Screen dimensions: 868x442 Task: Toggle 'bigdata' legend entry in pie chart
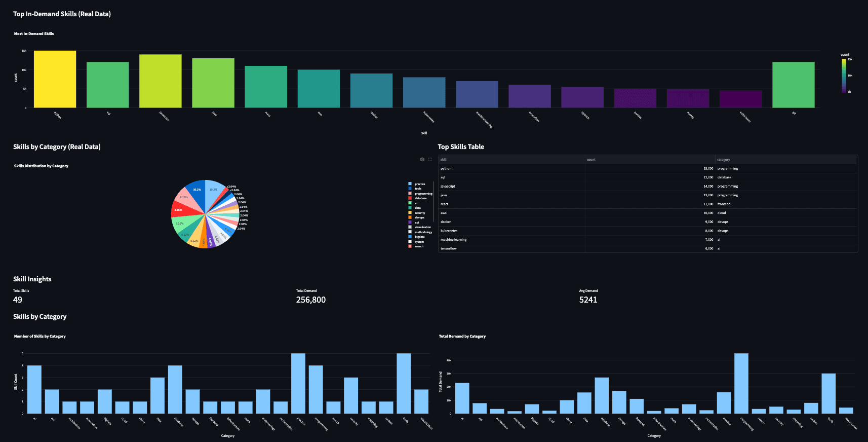coord(420,237)
